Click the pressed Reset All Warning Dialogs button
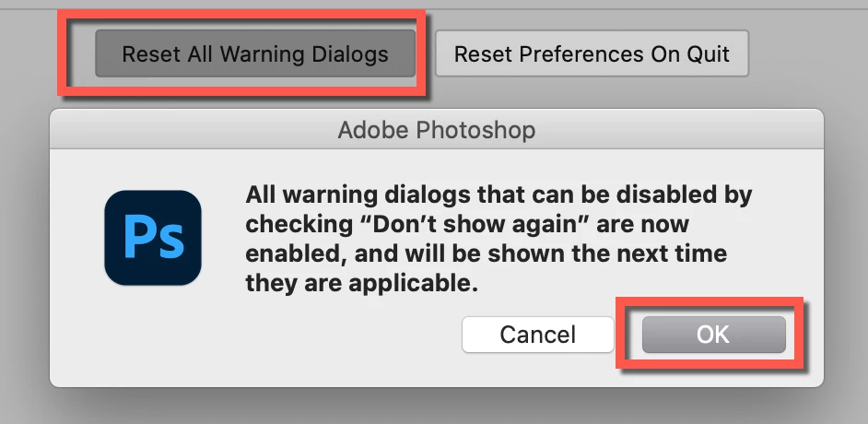The image size is (868, 424). (255, 53)
